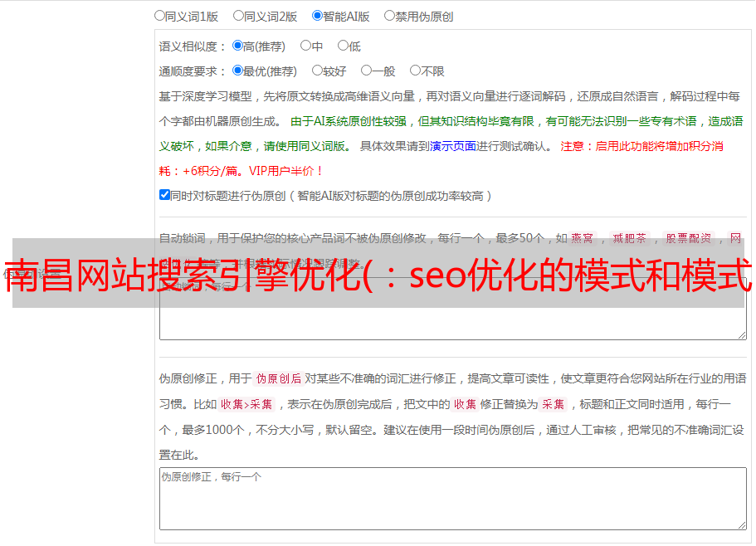
Task: Set 语义相似度 to 高(推荐)
Action: 237,46
